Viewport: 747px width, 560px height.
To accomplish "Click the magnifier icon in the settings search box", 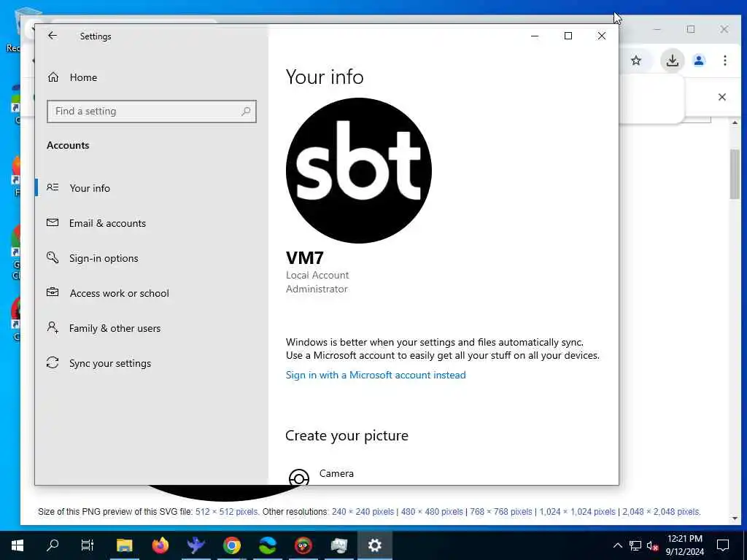I will (x=246, y=112).
